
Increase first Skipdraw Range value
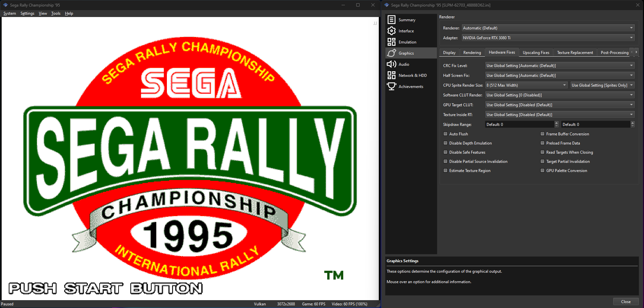[556, 123]
